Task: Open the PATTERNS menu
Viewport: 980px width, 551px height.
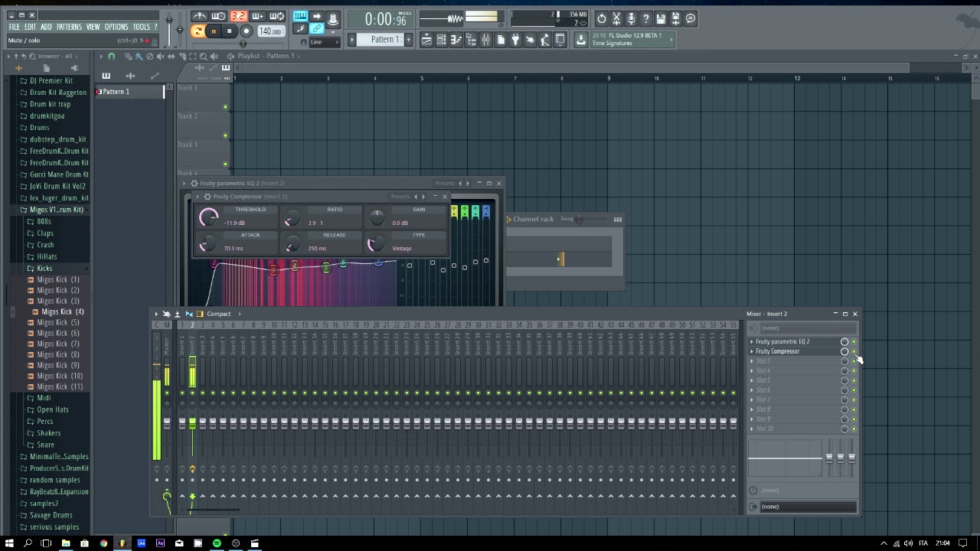Action: [x=69, y=27]
